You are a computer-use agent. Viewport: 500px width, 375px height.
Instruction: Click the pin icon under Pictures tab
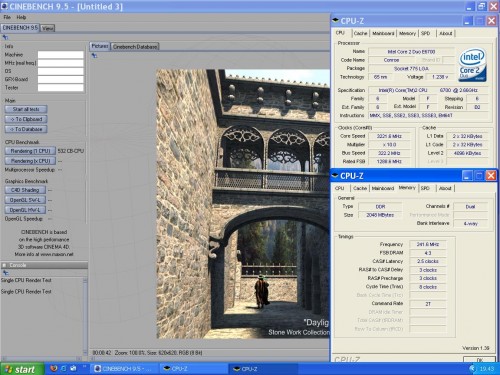[x=94, y=55]
